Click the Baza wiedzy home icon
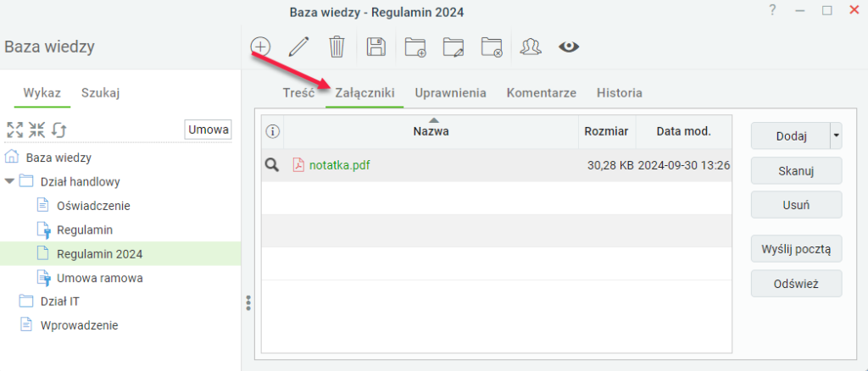The height and width of the screenshot is (371, 868). (11, 157)
